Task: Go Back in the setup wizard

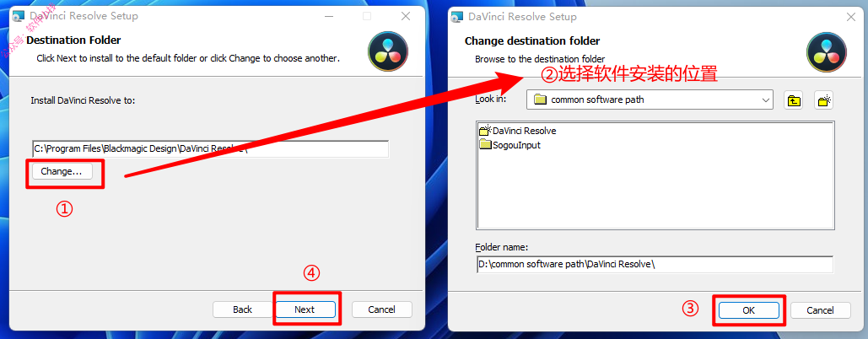Action: [x=242, y=309]
